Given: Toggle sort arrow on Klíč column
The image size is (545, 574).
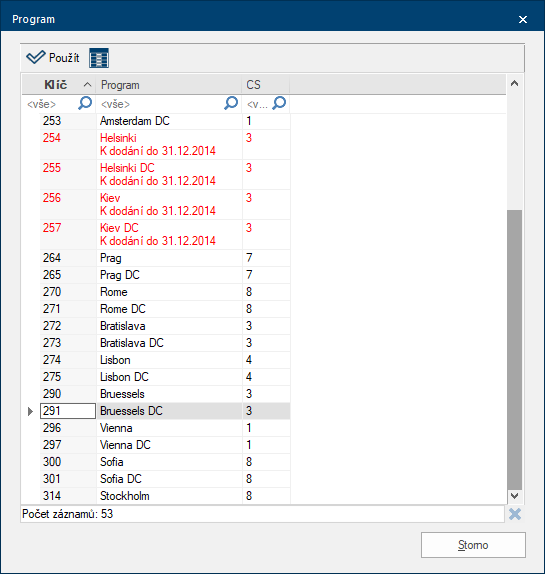Looking at the screenshot, I should click(x=87, y=85).
